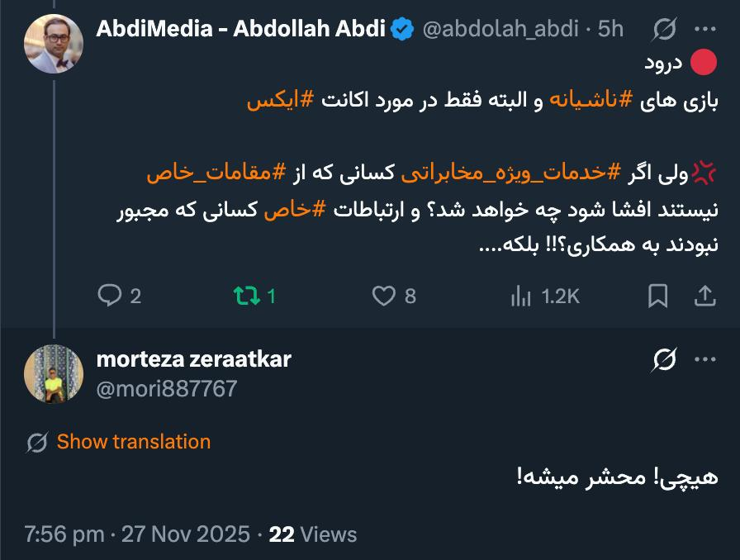Bookmark Abdollah Abdi's post
The image size is (740, 560).
(658, 295)
